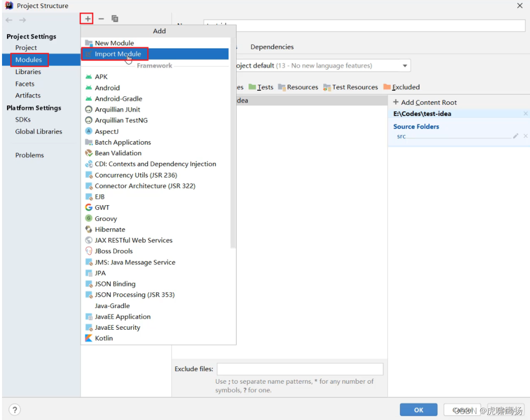
Task: Remove src folder with its X icon
Action: point(525,136)
